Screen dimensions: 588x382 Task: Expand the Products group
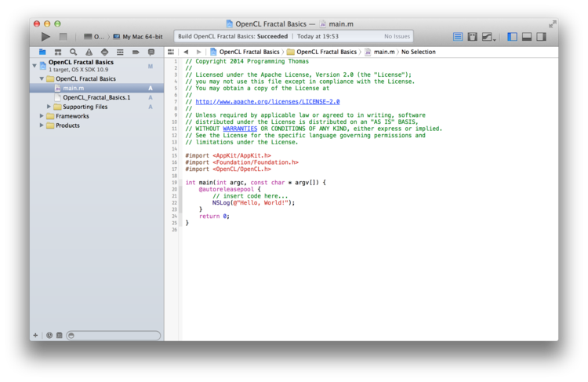tap(42, 126)
